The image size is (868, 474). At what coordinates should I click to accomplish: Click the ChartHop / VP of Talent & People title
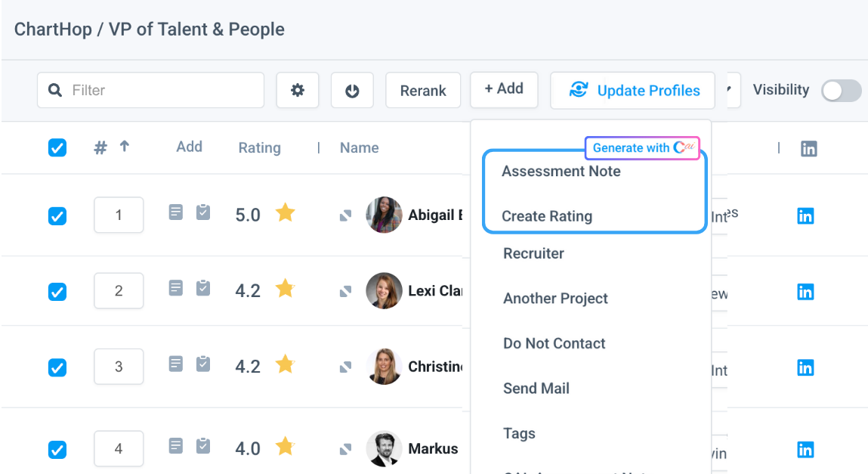tap(149, 29)
